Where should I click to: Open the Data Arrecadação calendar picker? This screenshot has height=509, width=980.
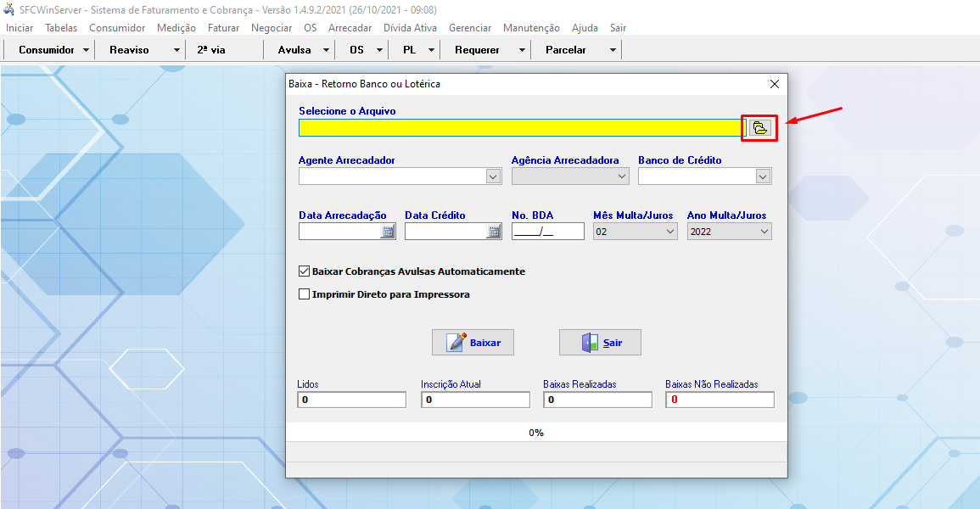click(388, 232)
